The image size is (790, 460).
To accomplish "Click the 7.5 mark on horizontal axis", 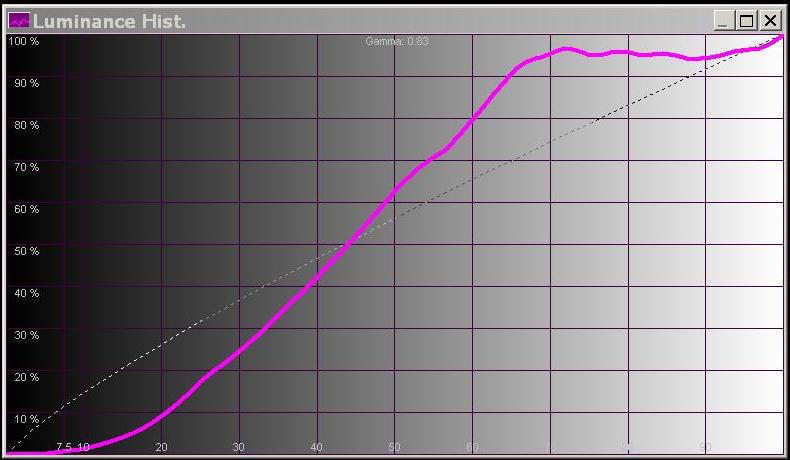I will [64, 447].
